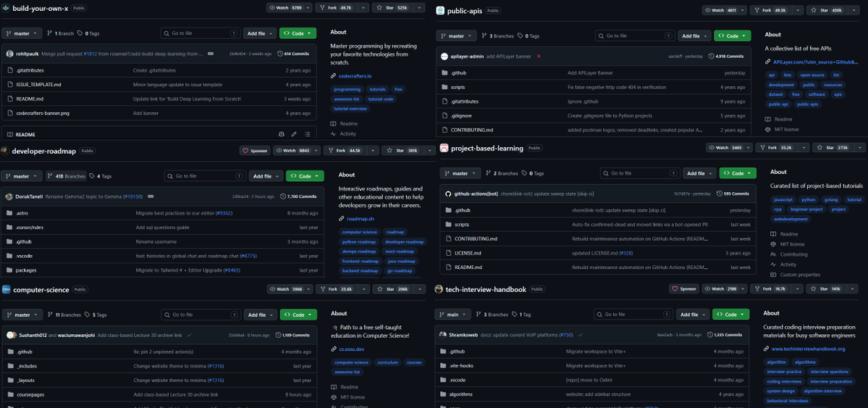Click the .github folder icon in public-apis
868x408 pixels.
tap(444, 72)
